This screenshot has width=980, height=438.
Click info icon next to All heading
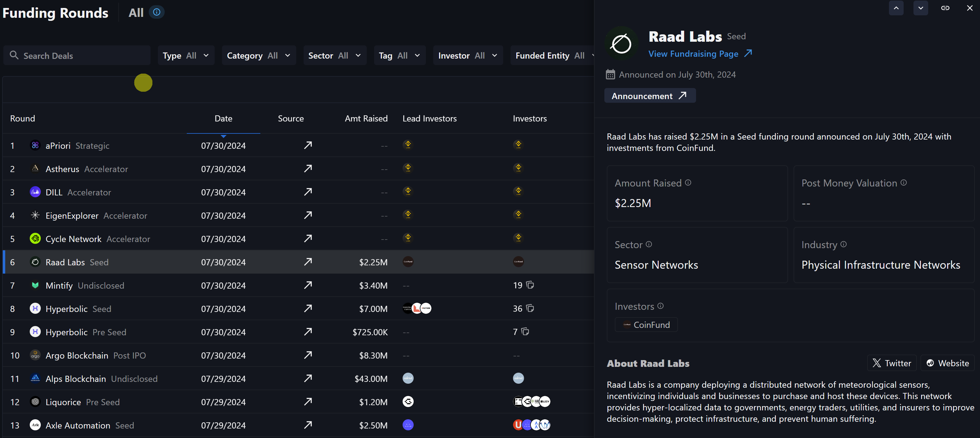click(x=156, y=12)
